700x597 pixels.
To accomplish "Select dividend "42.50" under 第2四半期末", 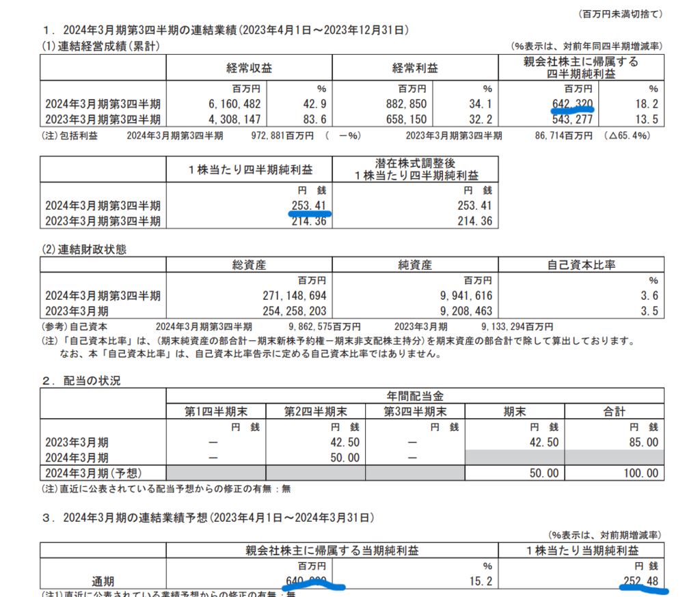I will click(x=345, y=443).
